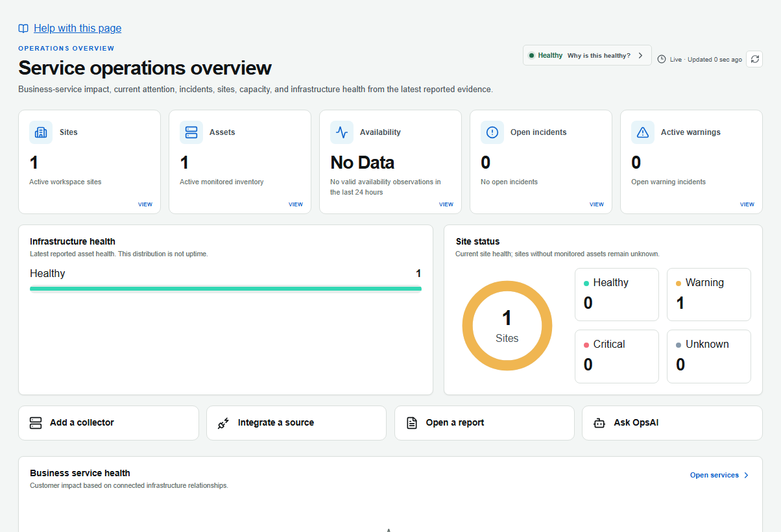This screenshot has height=532, width=781.
Task: Click the 'No open incidents' caption
Action: point(509,182)
